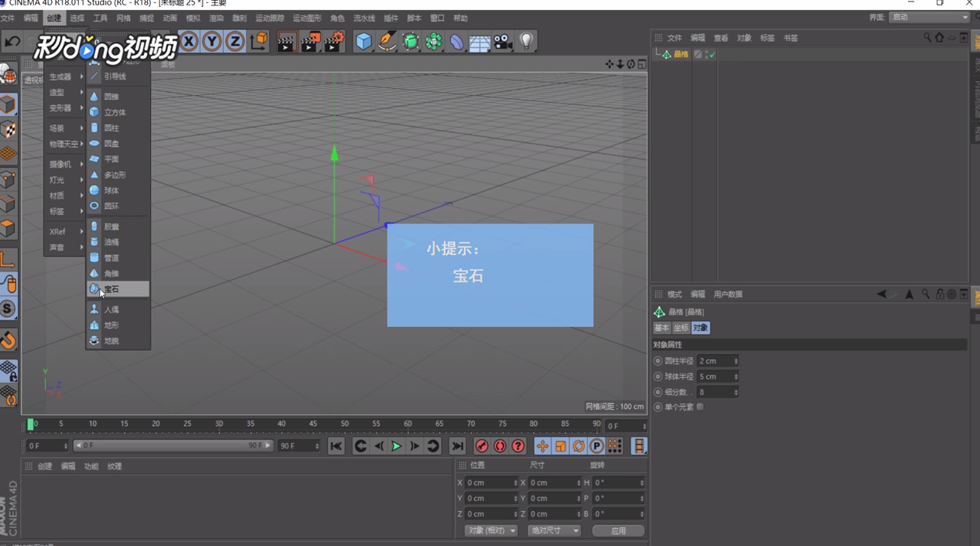Image resolution: width=980 pixels, height=546 pixels.
Task: Click the coordinate system cube icon
Action: 259,42
